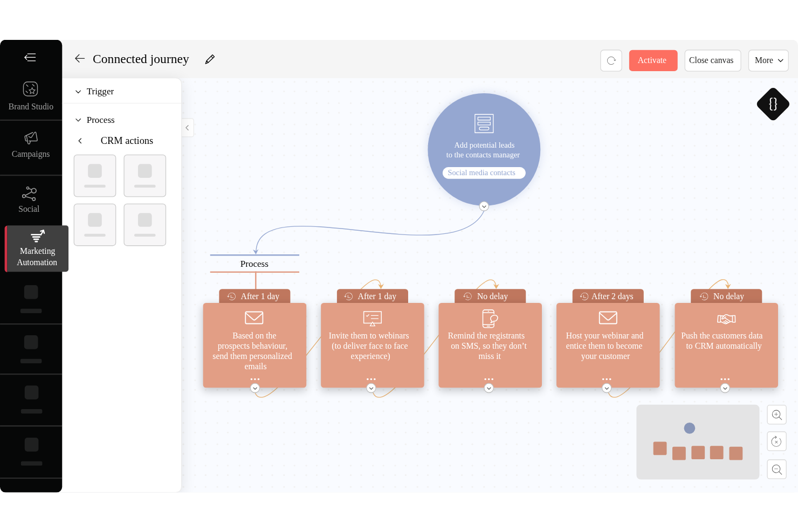Viewport: 798px width, 532px height.
Task: Collapse the sidebar with the top-left arrow
Action: coord(30,57)
